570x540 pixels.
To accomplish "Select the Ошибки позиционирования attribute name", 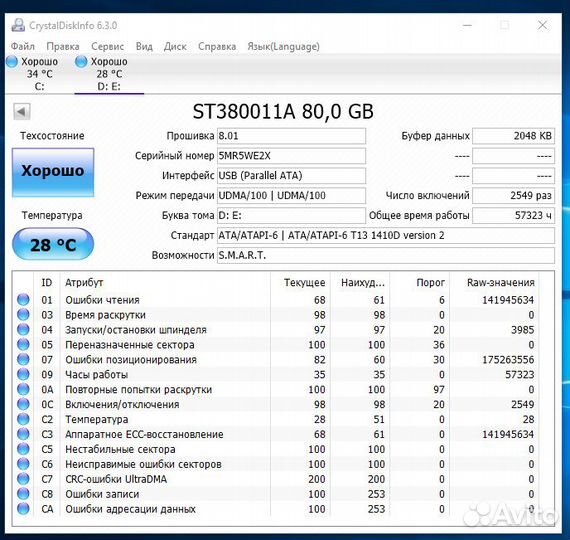I will point(131,360).
